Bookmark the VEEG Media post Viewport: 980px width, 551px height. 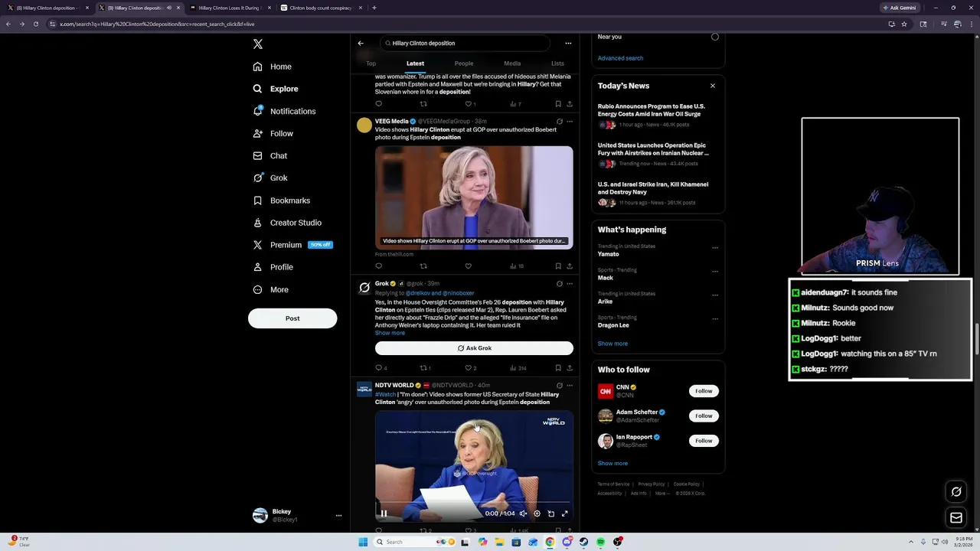click(558, 266)
